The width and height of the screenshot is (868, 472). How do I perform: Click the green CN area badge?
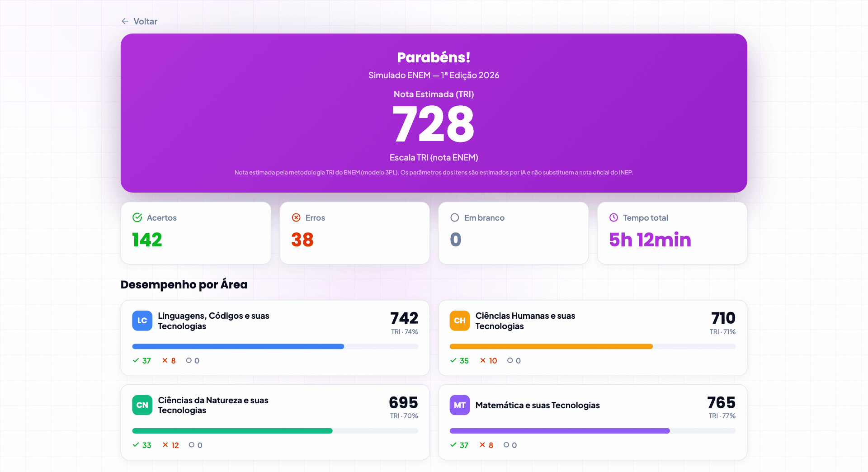coord(142,405)
